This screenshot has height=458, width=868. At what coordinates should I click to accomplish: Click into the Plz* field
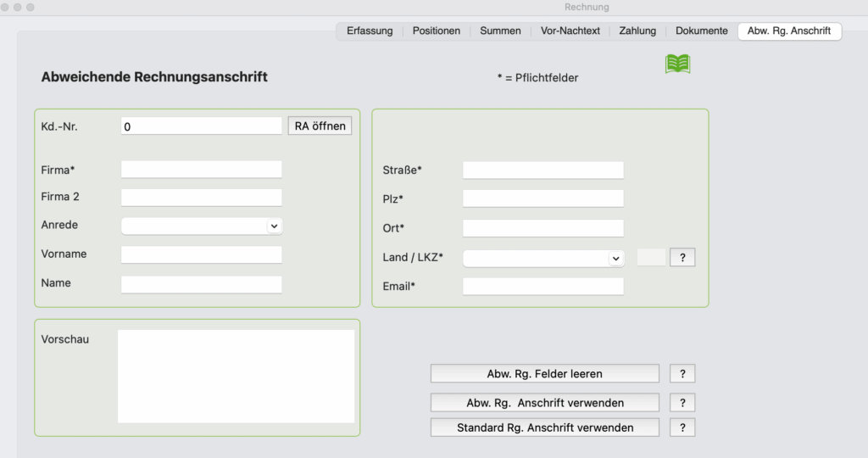(x=543, y=198)
